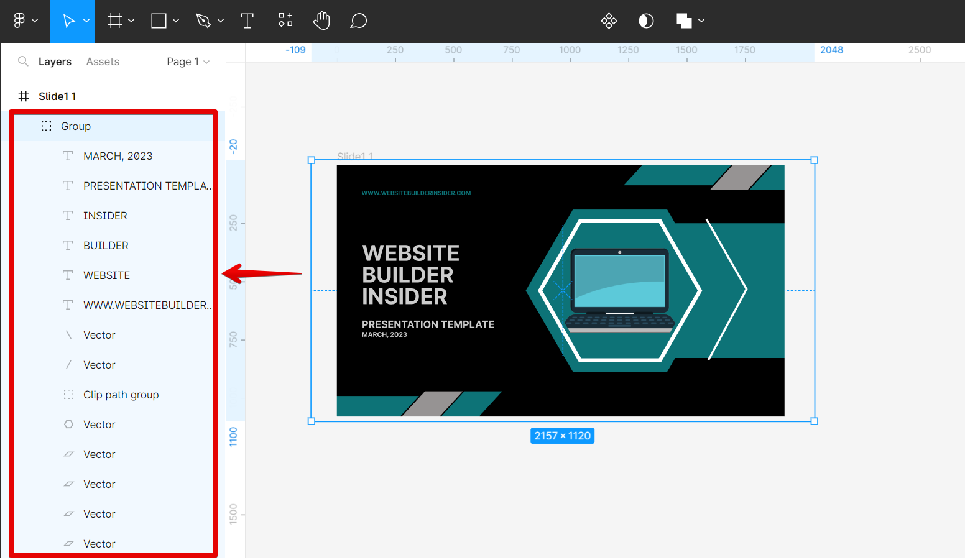Click the Create Component icon

coord(609,21)
